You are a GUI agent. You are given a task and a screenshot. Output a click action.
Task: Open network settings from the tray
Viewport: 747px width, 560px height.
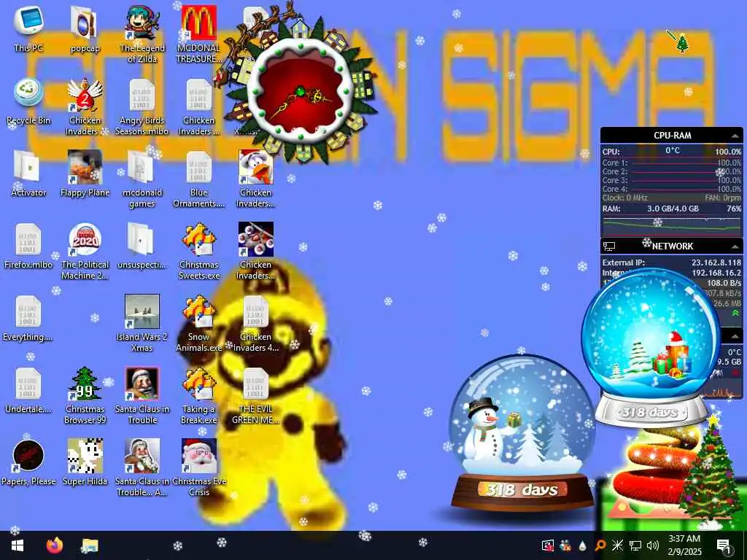[635, 545]
